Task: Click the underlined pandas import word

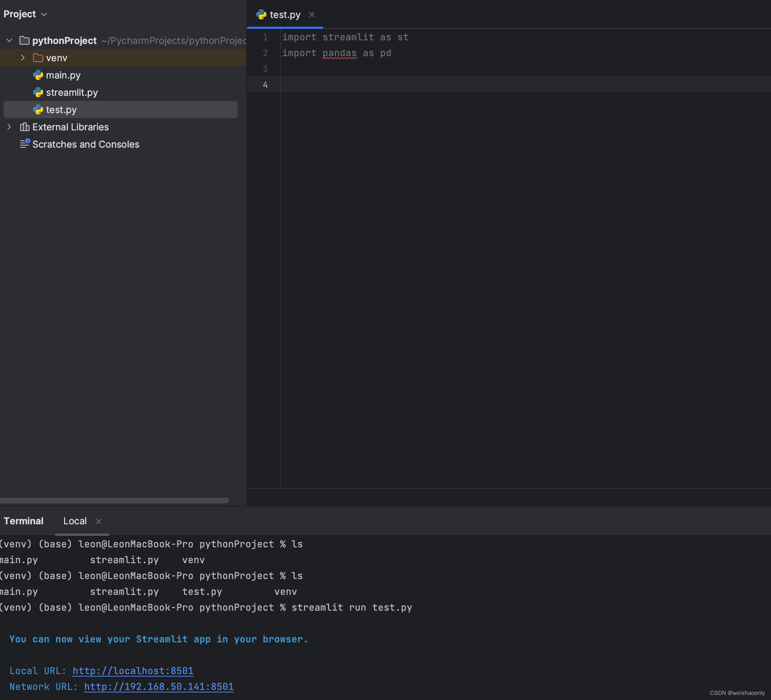Action: click(x=340, y=53)
